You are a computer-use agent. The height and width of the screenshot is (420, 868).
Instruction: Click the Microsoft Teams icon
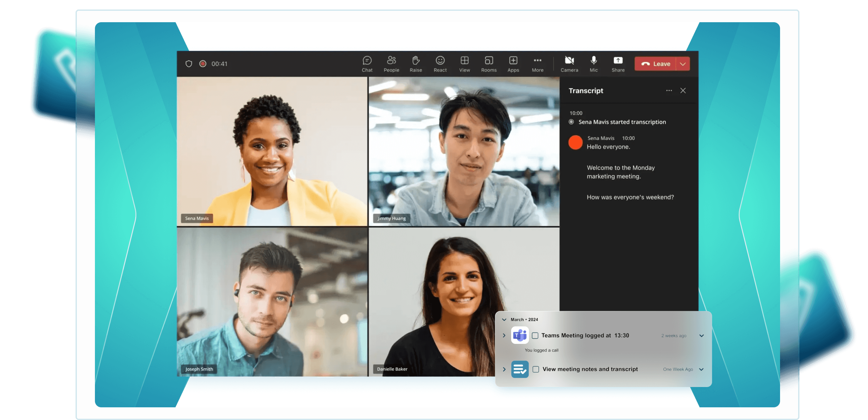coord(520,335)
